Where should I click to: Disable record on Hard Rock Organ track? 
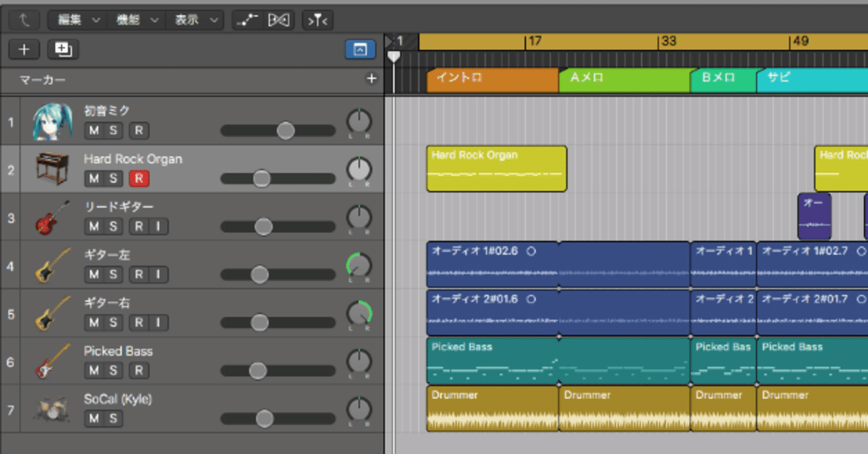(x=139, y=179)
